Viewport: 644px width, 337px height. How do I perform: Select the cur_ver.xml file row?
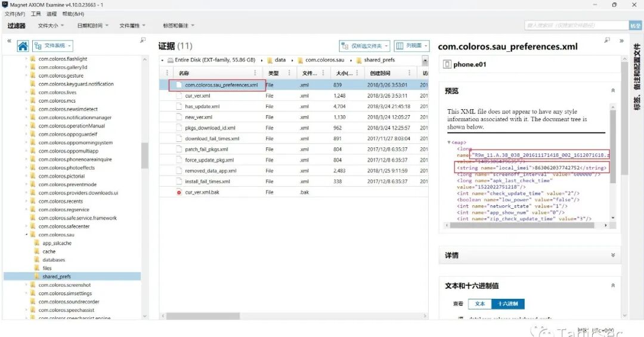pyautogui.click(x=293, y=96)
